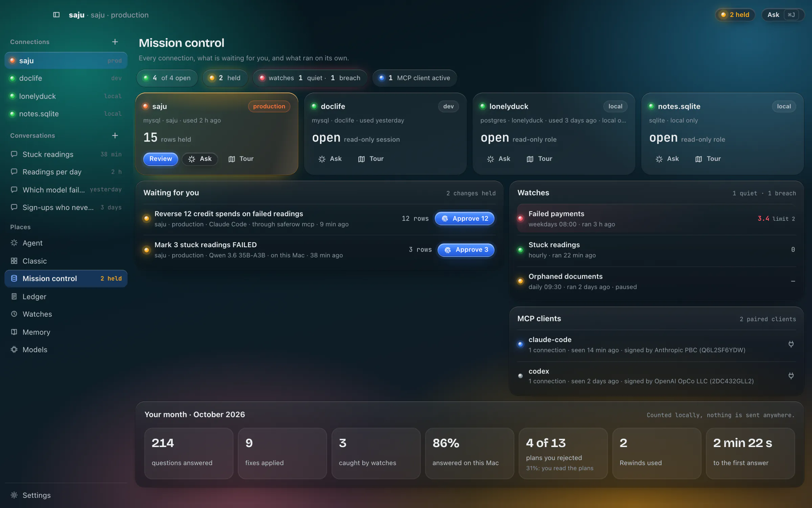
Task: Click the plug icon for claude-code
Action: (791, 344)
